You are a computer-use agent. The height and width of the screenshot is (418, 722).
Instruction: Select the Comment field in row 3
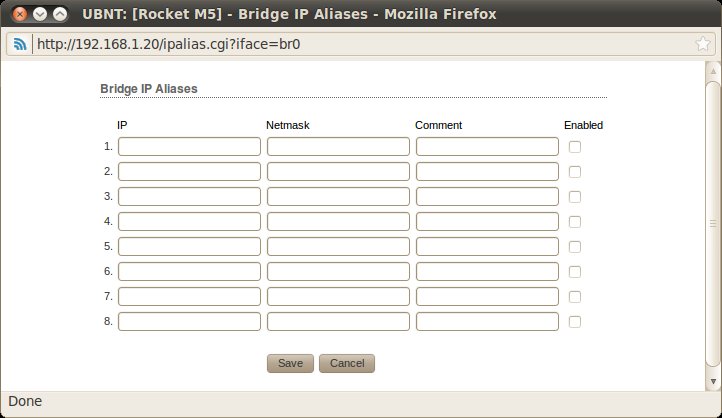487,197
